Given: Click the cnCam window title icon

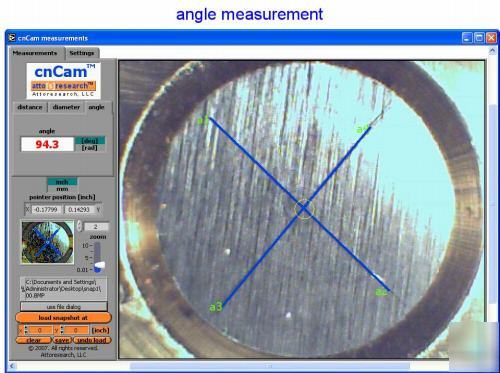Looking at the screenshot, I should 12,38.
